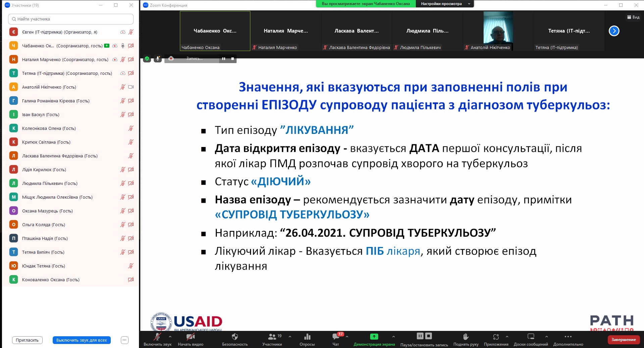
Task: Expand the participants options arrow
Action: pos(290,336)
